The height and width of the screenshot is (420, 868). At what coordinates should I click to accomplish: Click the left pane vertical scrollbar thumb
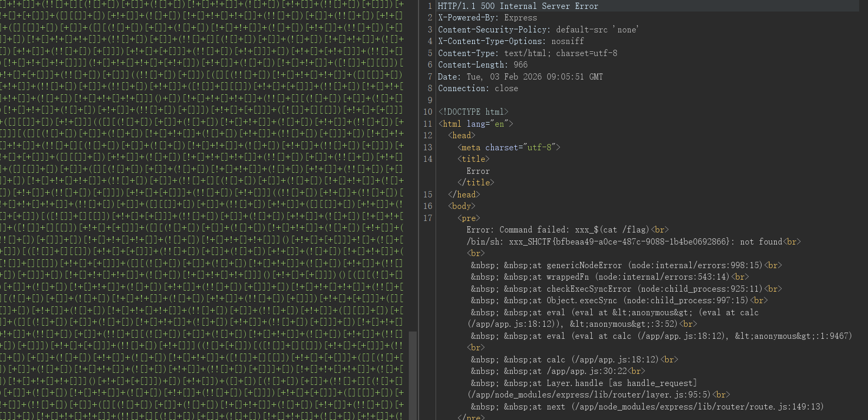[413, 374]
